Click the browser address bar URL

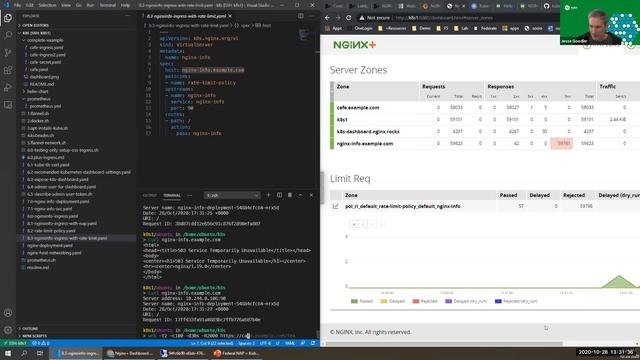[444, 18]
